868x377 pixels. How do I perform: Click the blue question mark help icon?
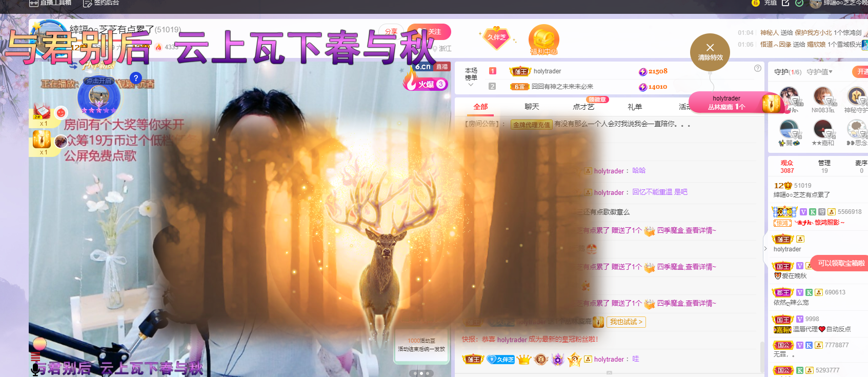(x=135, y=78)
